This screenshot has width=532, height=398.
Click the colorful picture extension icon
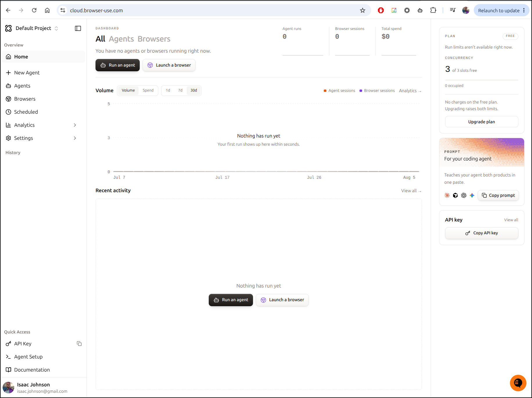[394, 10]
